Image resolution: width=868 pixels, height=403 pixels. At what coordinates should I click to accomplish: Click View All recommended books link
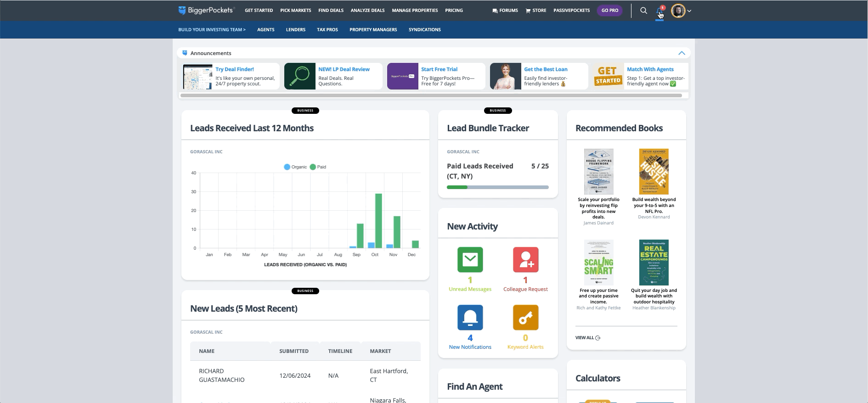tap(587, 338)
